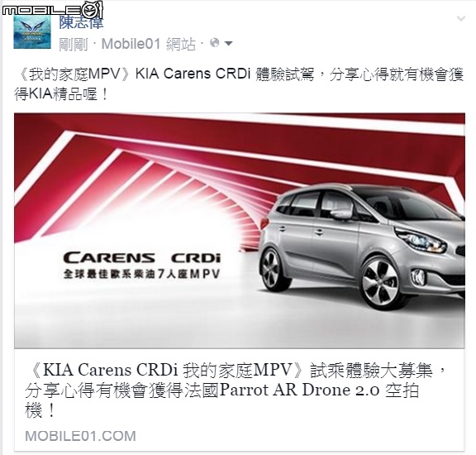Image resolution: width=476 pixels, height=455 pixels.
Task: Click the post text mentioning KIA精品
Action: [240, 84]
